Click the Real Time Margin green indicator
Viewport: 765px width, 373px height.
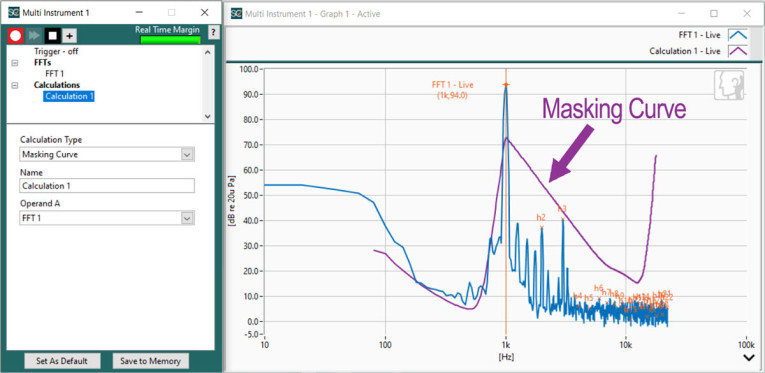point(170,40)
